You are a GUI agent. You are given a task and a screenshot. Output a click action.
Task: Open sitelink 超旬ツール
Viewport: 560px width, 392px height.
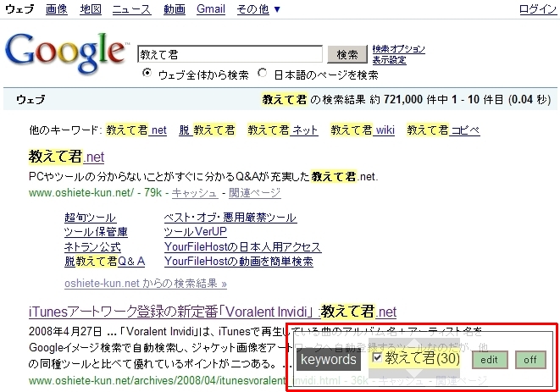tap(90, 218)
